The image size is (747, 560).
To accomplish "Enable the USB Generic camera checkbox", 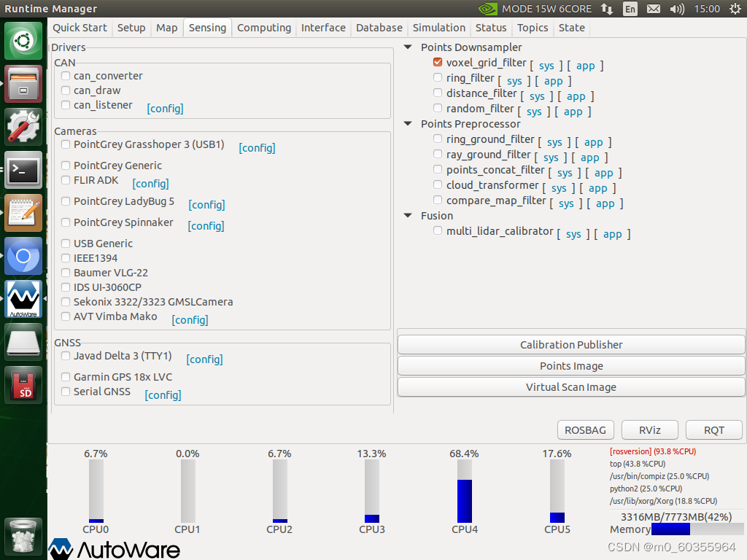I will coord(66,244).
